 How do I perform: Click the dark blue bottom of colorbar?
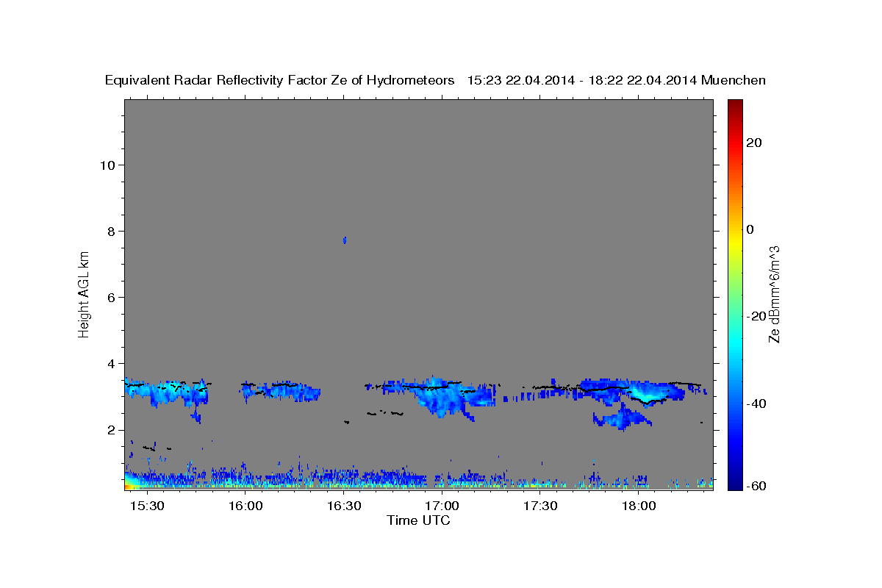coord(734,484)
